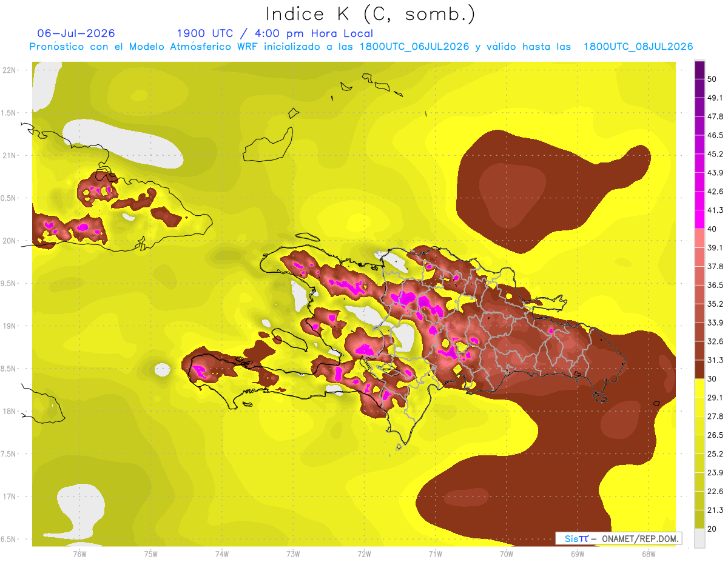Click the colorbar value '22.6'

point(715,492)
